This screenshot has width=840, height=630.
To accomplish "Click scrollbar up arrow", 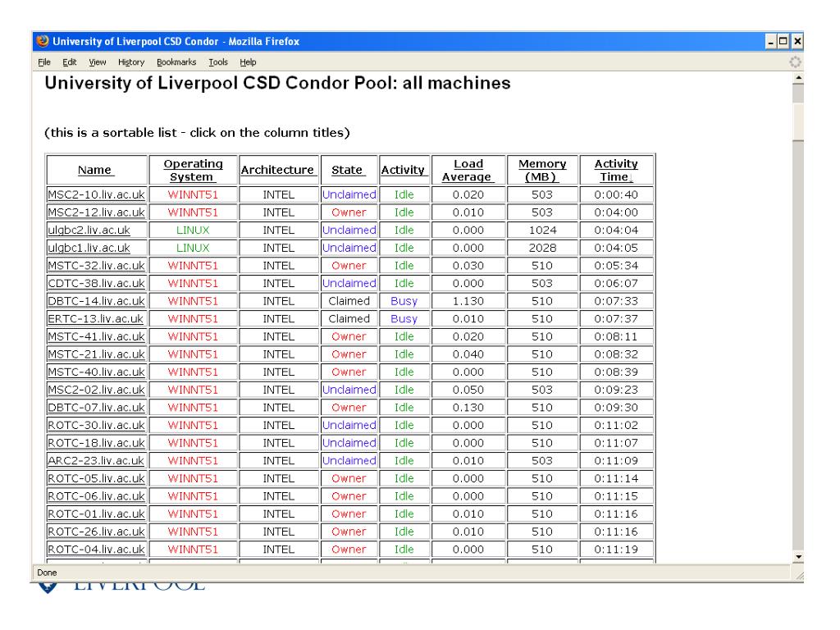I will 798,78.
